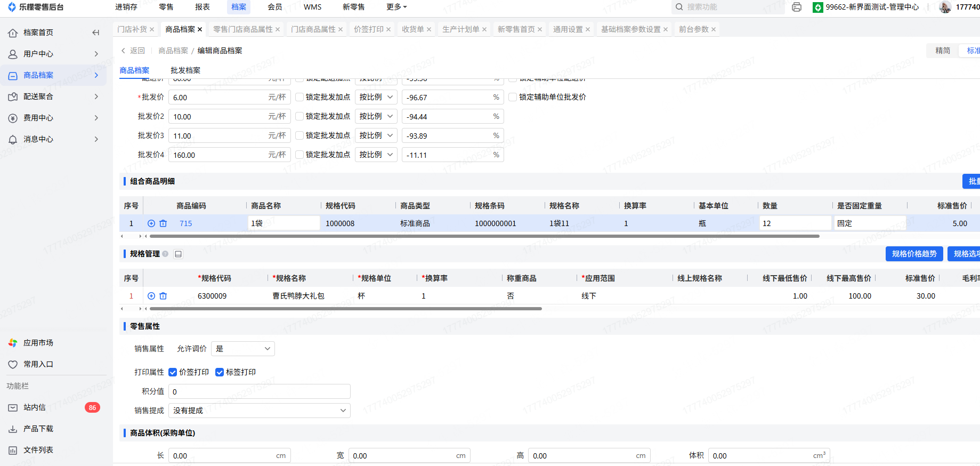This screenshot has height=466, width=980.
Task: Open WMS top menu
Action: pos(313,7)
